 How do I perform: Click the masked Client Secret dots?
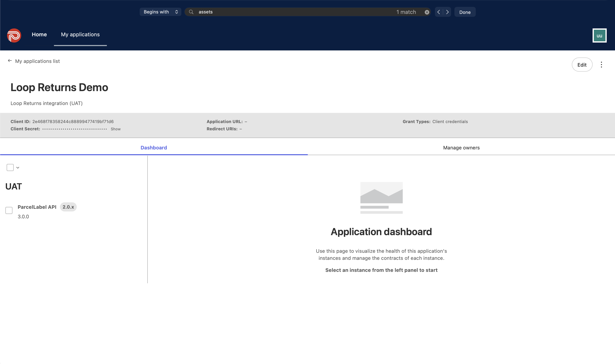[74, 129]
